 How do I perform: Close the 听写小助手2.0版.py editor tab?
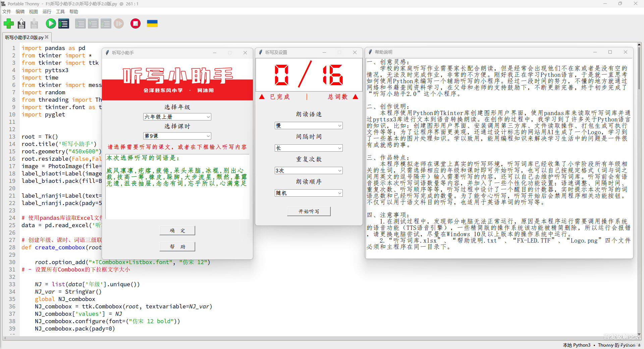[x=47, y=37]
